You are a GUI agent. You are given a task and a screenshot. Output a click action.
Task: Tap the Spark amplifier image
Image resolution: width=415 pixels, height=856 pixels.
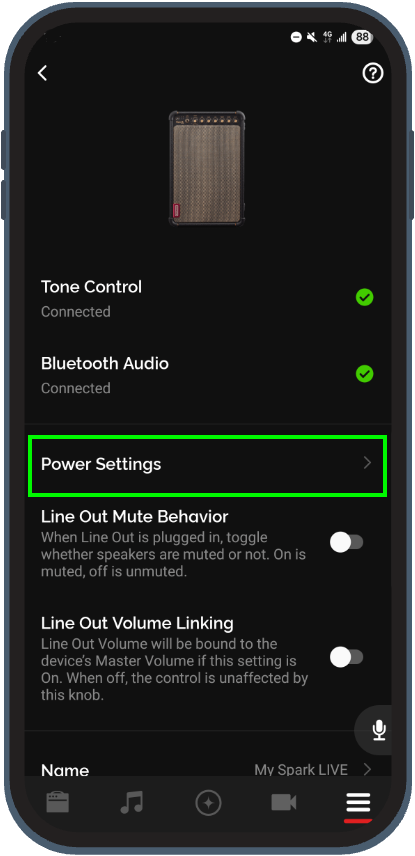(x=206, y=168)
